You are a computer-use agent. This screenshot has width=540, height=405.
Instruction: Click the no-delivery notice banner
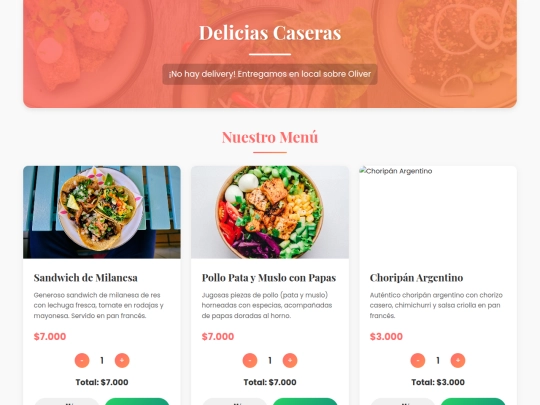point(270,74)
